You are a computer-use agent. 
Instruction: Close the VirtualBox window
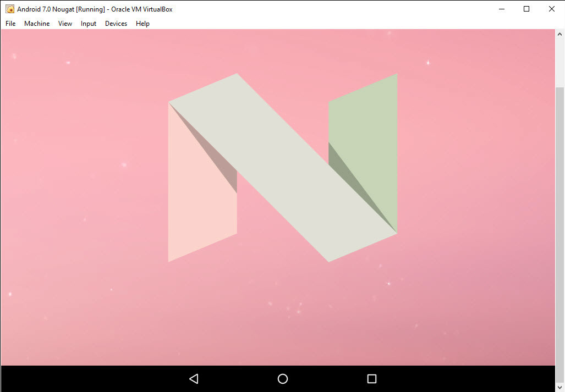[552, 9]
